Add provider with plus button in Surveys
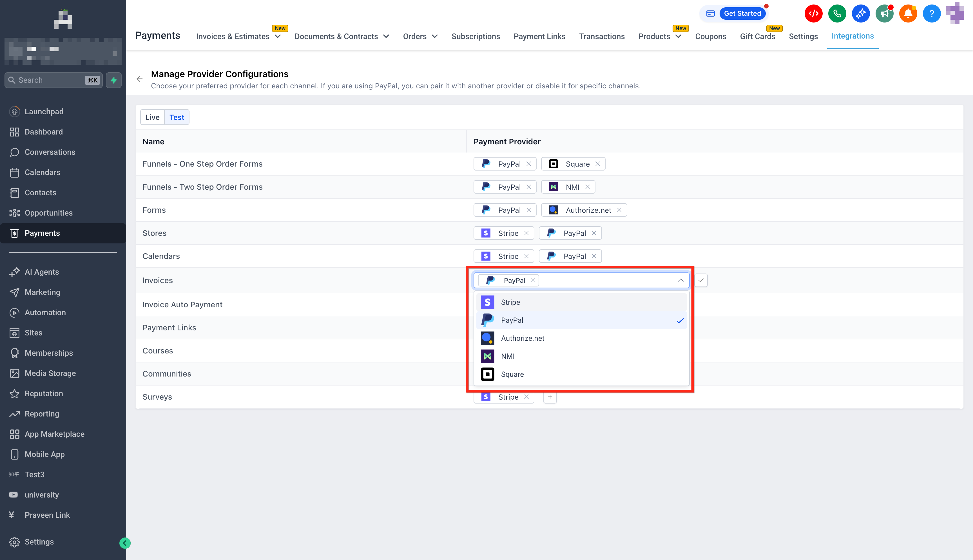 tap(550, 397)
